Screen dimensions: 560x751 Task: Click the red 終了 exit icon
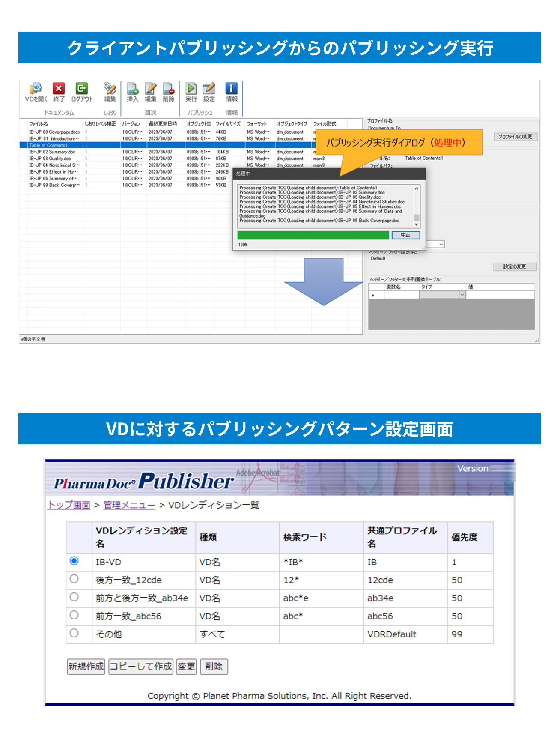(x=59, y=89)
